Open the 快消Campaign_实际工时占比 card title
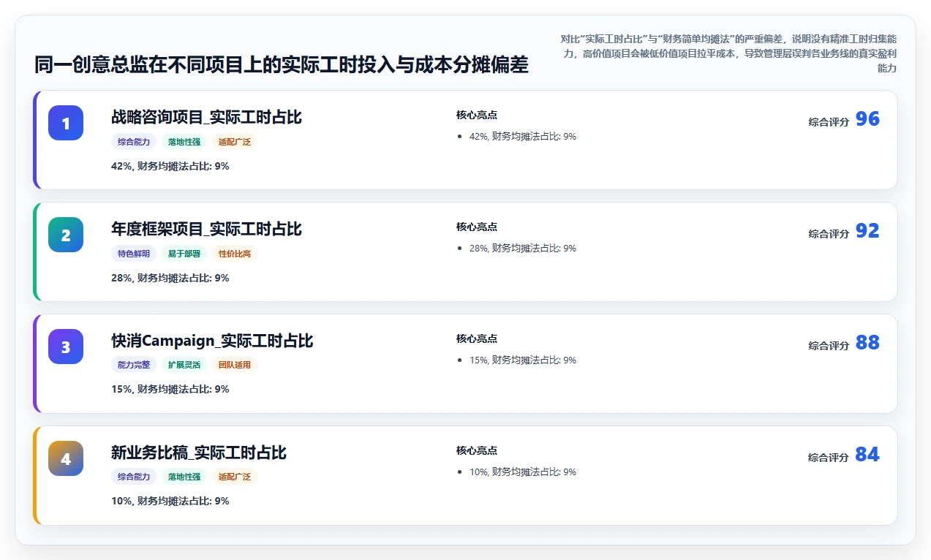 tap(212, 341)
